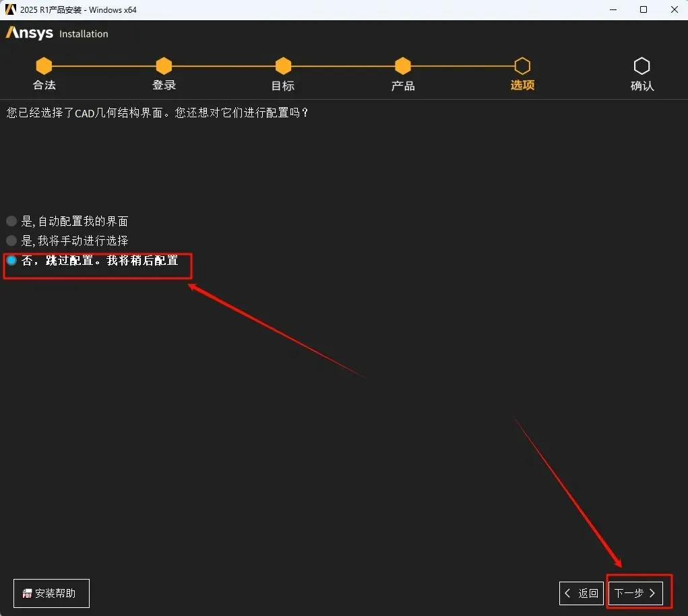This screenshot has width=688, height=616.
Task: Go back with the 返回 button
Action: 582,593
